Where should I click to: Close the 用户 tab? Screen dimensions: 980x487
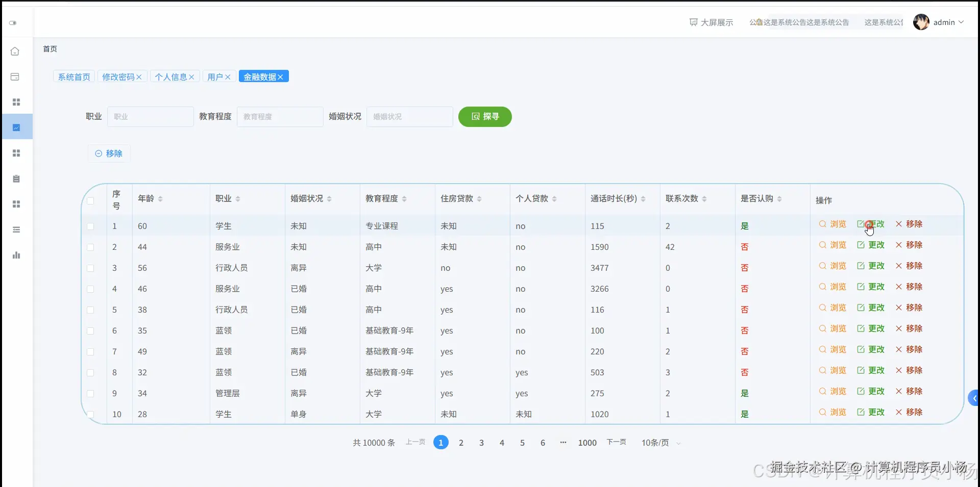[228, 77]
